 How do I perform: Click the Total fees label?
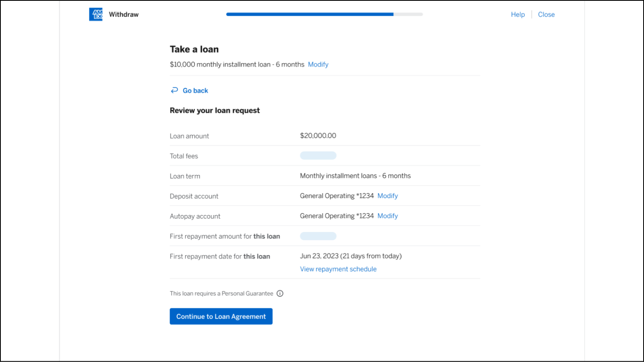(x=184, y=156)
